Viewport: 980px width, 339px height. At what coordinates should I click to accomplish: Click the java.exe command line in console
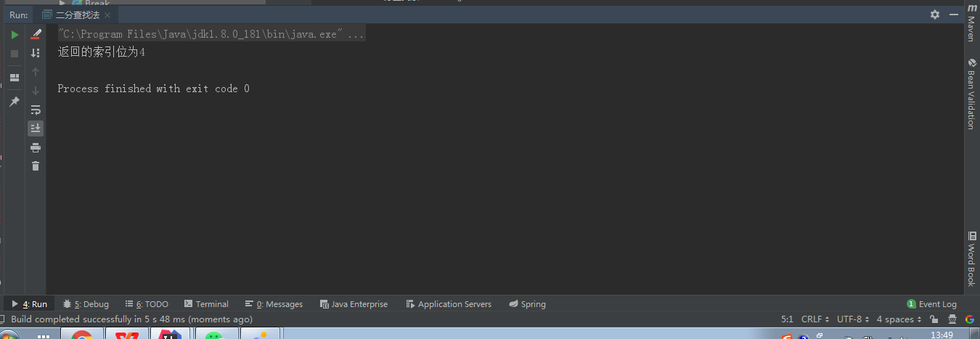coord(211,34)
